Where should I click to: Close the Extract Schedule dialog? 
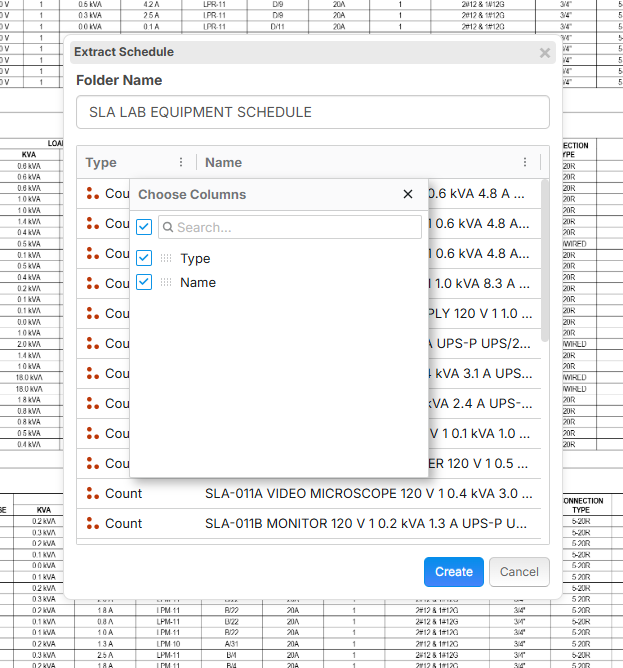pyautogui.click(x=545, y=53)
